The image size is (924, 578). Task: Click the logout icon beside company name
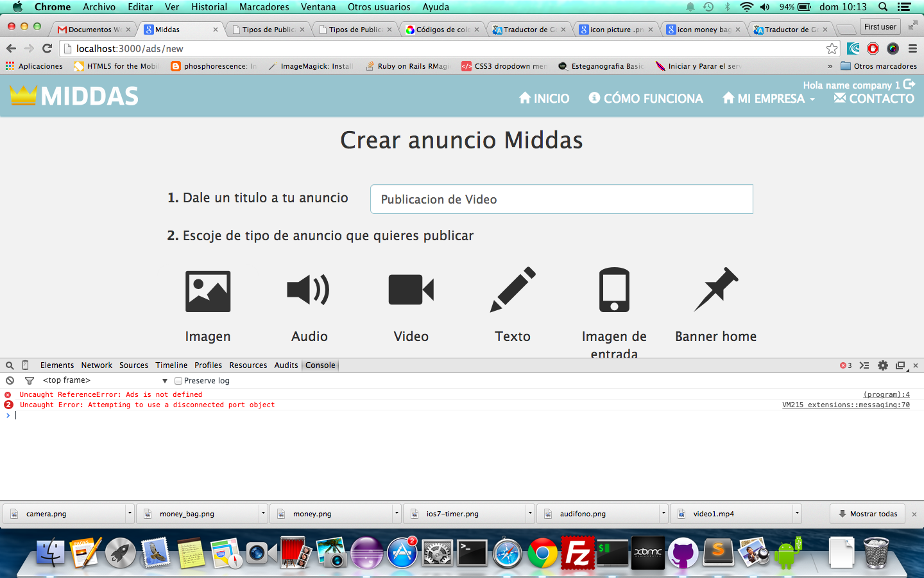[x=909, y=84]
